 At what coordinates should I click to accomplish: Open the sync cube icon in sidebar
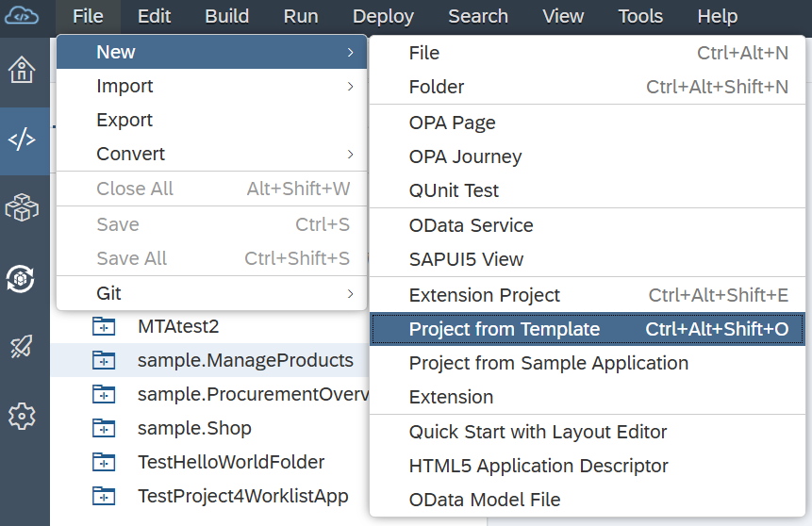click(21, 279)
